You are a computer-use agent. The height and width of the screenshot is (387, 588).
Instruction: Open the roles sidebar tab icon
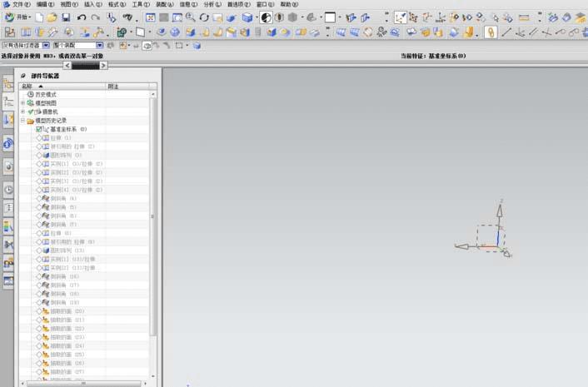click(8, 263)
